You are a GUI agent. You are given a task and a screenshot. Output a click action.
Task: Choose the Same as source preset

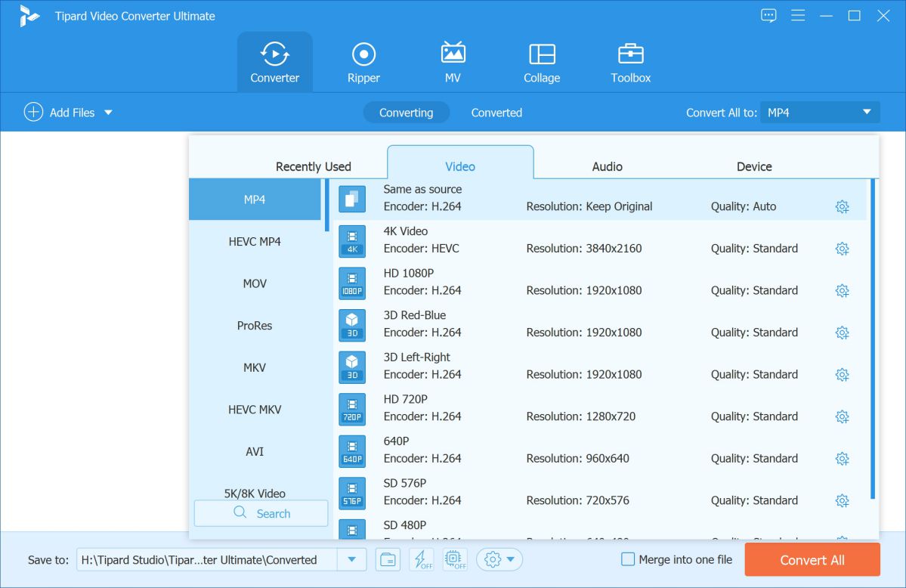coord(599,199)
